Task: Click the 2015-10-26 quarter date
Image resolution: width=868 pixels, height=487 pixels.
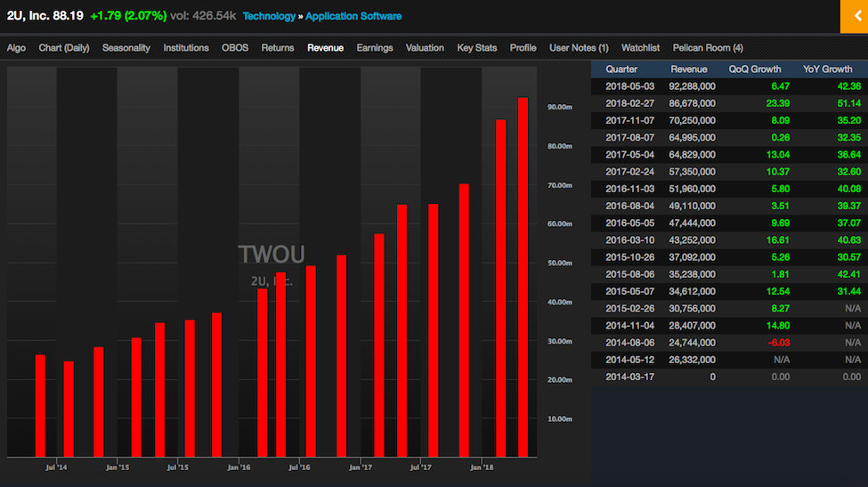Action: pyautogui.click(x=629, y=257)
